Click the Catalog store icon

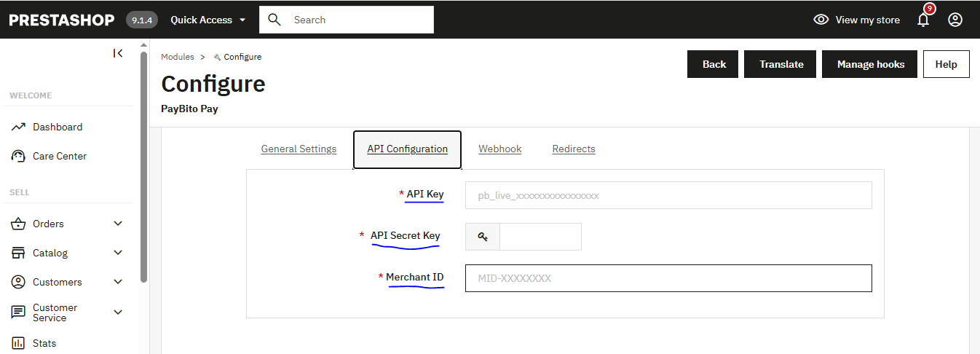click(x=19, y=253)
